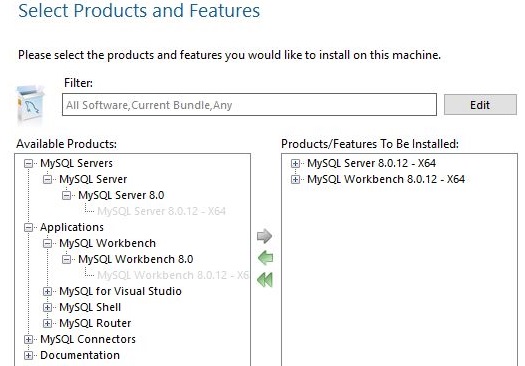525x366 pixels.
Task: Collapse the Applications node
Action: click(28, 228)
